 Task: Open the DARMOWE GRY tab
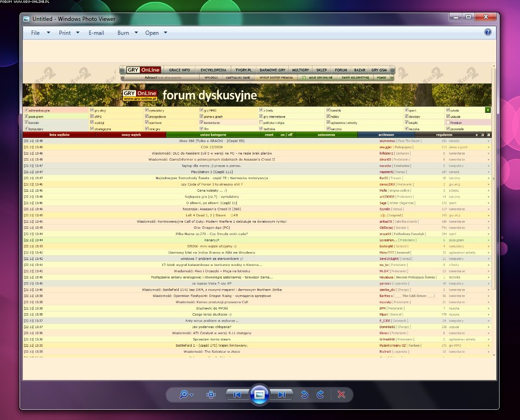tap(272, 70)
